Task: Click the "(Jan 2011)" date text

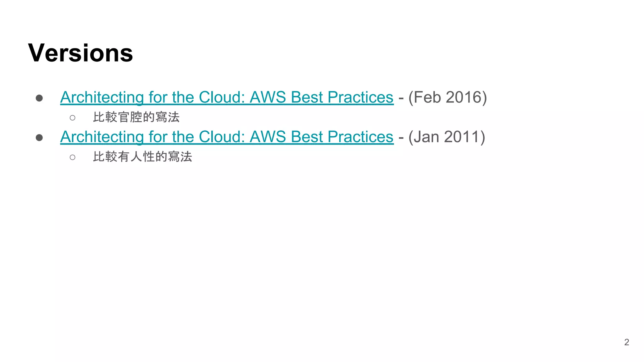Action: tap(447, 137)
